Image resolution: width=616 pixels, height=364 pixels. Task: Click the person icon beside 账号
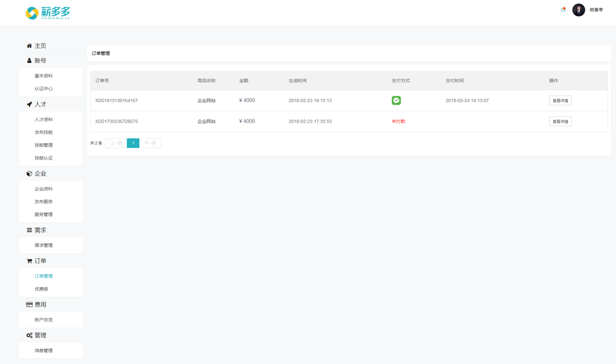pyautogui.click(x=29, y=60)
